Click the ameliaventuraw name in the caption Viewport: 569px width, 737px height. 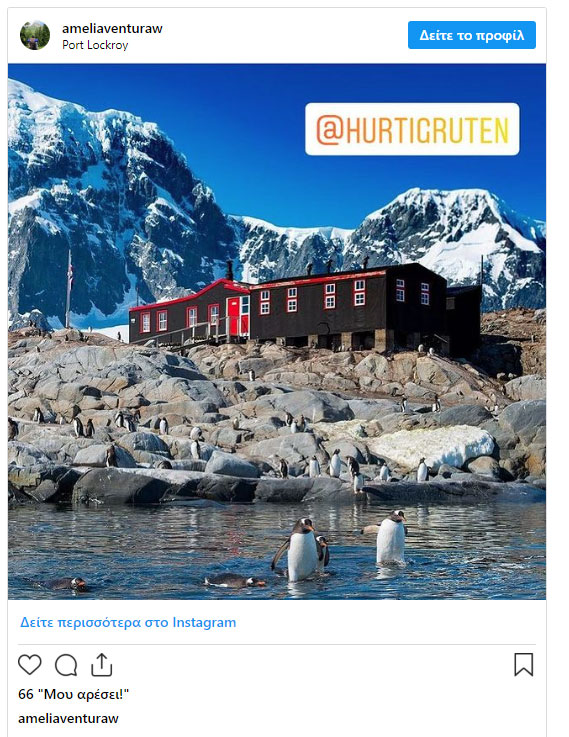68,718
